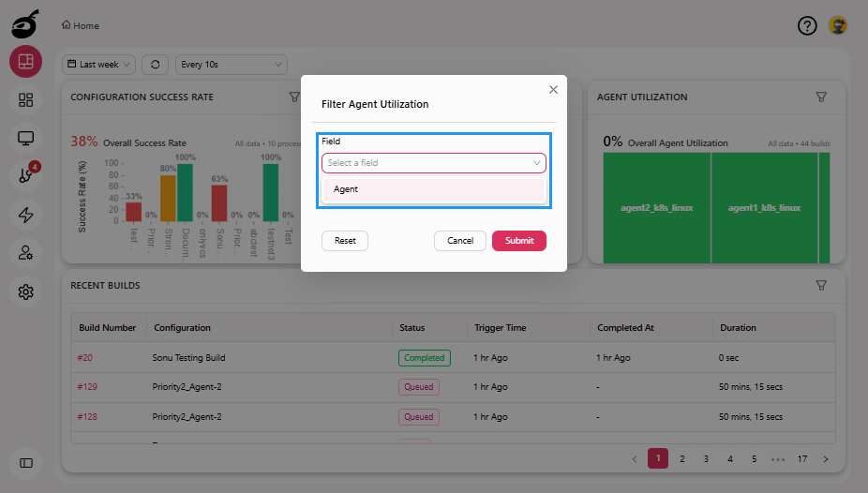Click the Cancel button
The image size is (868, 493).
pos(460,241)
